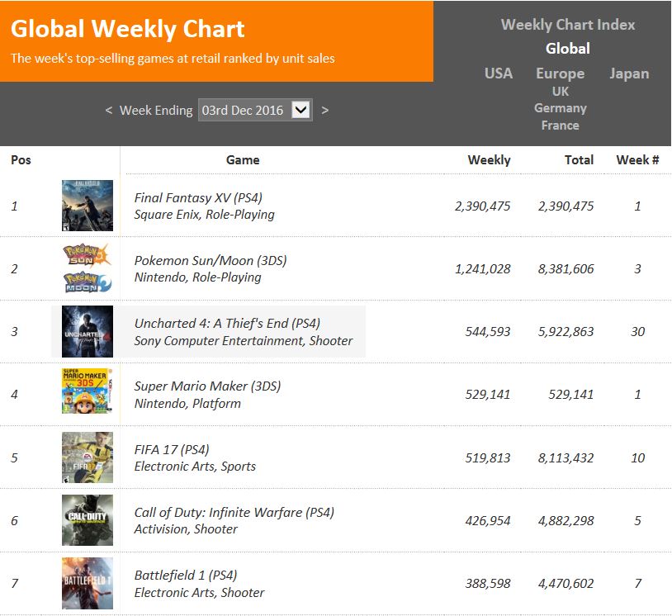Viewport: 672px width, 616px height.
Task: Open the Europe chart index link
Action: [x=560, y=73]
